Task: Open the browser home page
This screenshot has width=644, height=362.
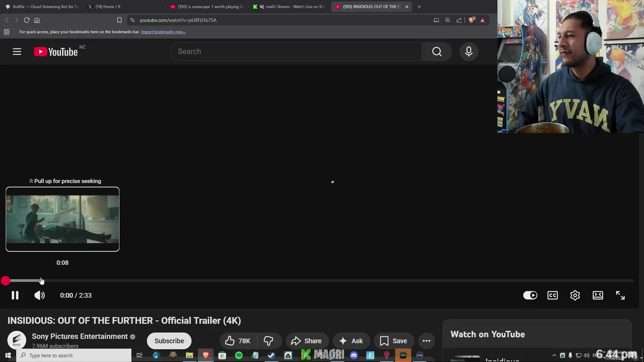Action: pyautogui.click(x=37, y=20)
